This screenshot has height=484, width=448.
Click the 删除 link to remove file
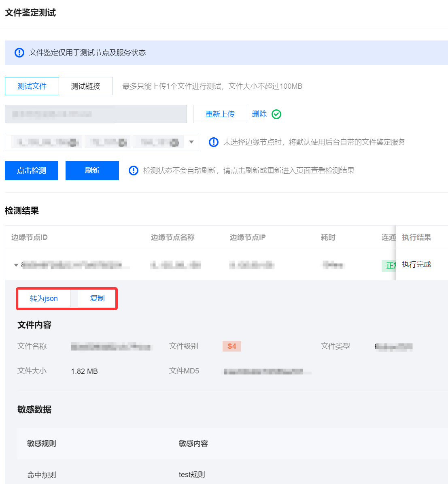(x=259, y=114)
